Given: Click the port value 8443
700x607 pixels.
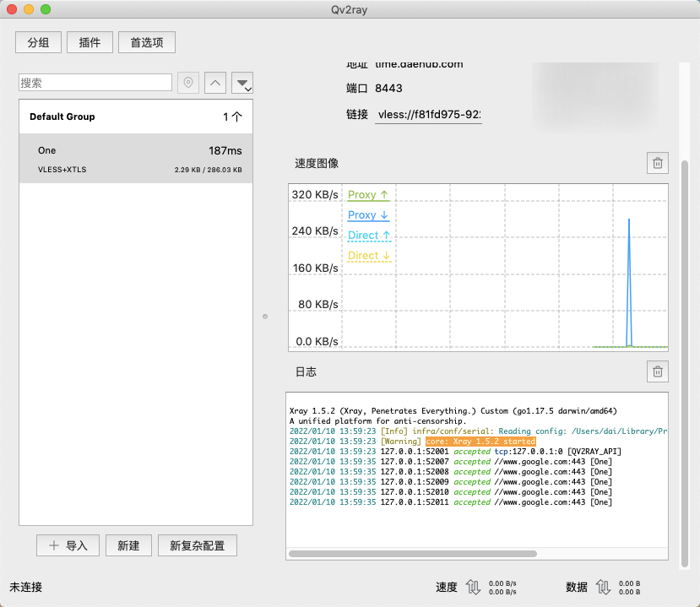Looking at the screenshot, I should click(x=388, y=89).
